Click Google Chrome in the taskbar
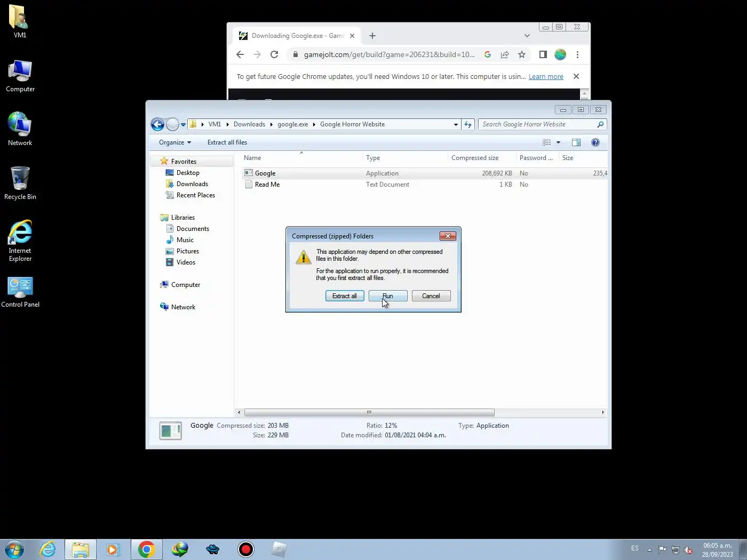Viewport: 747px width, 560px height. (x=146, y=549)
